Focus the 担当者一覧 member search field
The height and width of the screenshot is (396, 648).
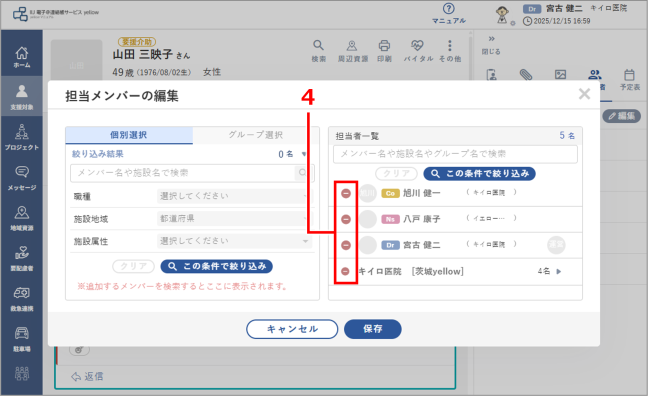click(455, 154)
